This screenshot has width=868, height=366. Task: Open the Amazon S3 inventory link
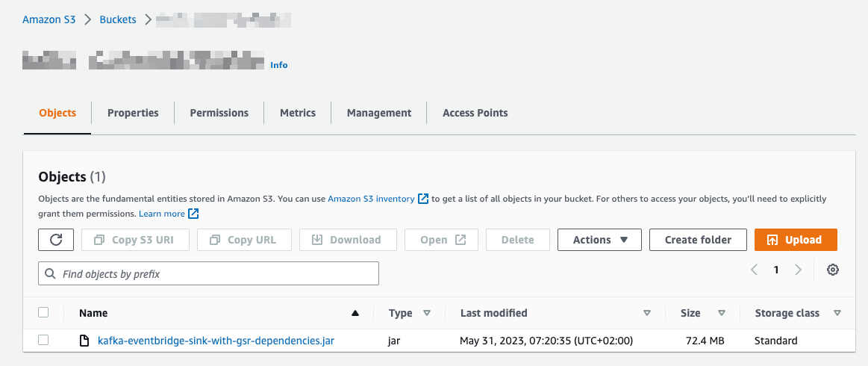[x=371, y=198]
